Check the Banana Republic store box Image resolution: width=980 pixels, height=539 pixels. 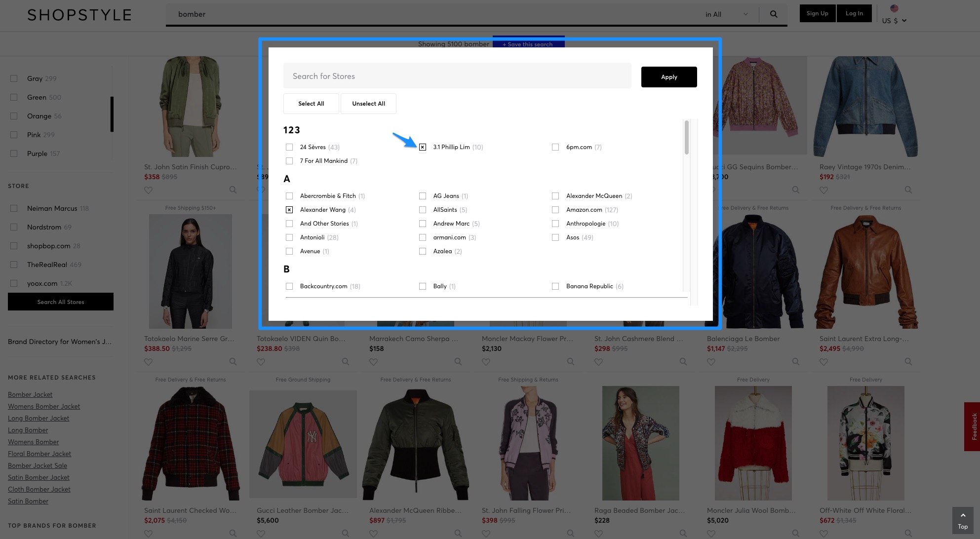click(555, 286)
